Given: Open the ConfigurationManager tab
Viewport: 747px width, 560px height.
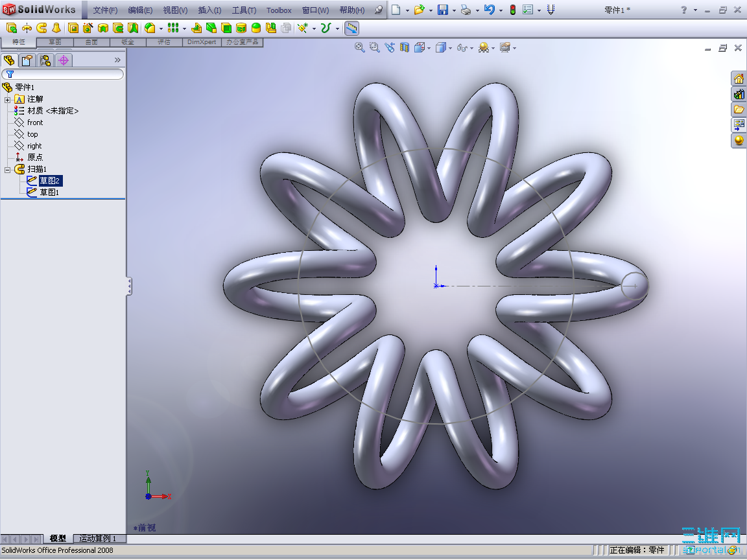Looking at the screenshot, I should [x=45, y=60].
